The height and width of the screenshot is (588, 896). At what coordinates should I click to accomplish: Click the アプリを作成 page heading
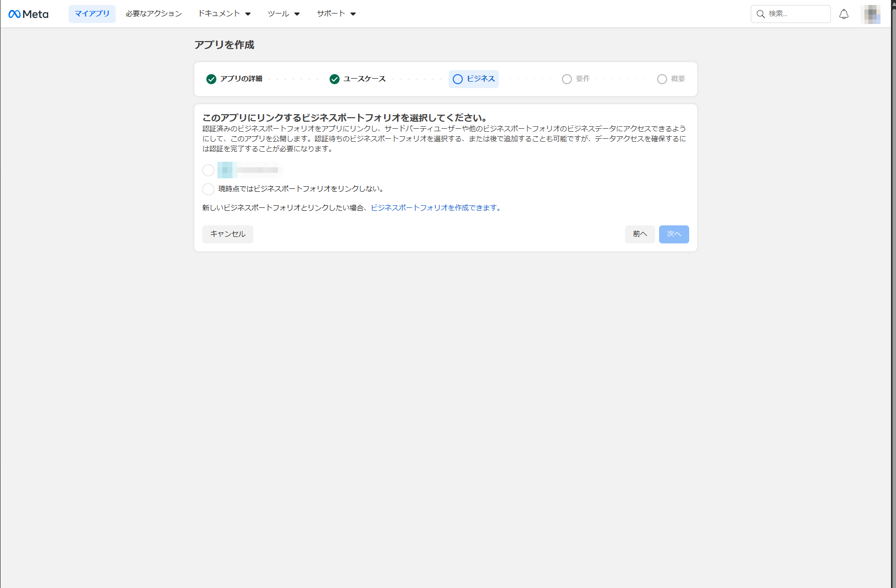224,45
